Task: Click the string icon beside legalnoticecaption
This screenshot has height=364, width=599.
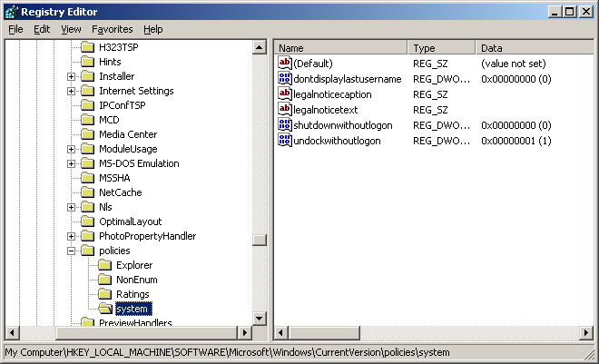Action: pos(285,93)
